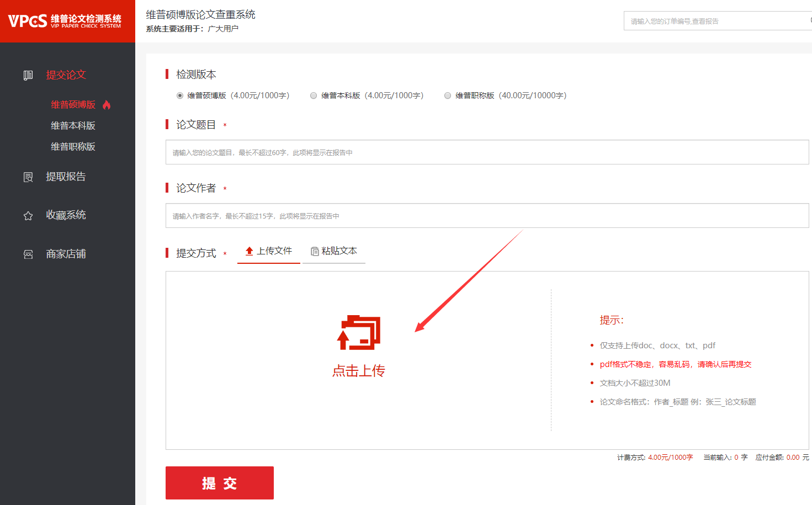Viewport: 812px width, 505px height.
Task: Click the 检测版本 section heading
Action: pos(196,74)
